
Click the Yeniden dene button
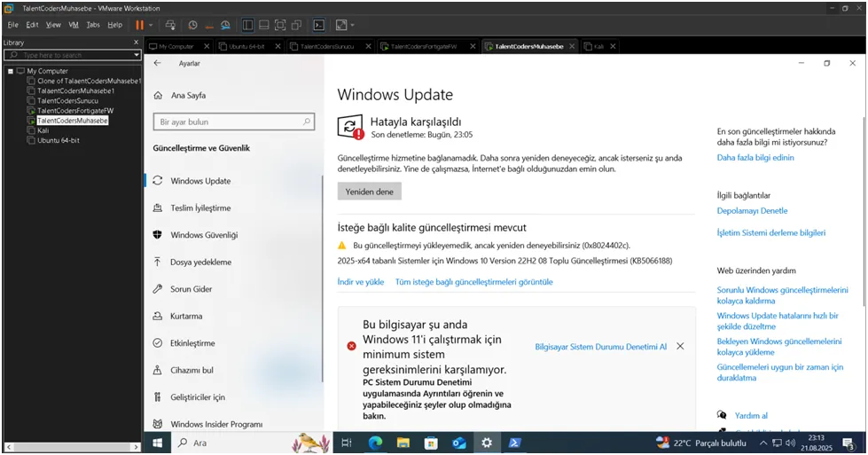point(369,192)
